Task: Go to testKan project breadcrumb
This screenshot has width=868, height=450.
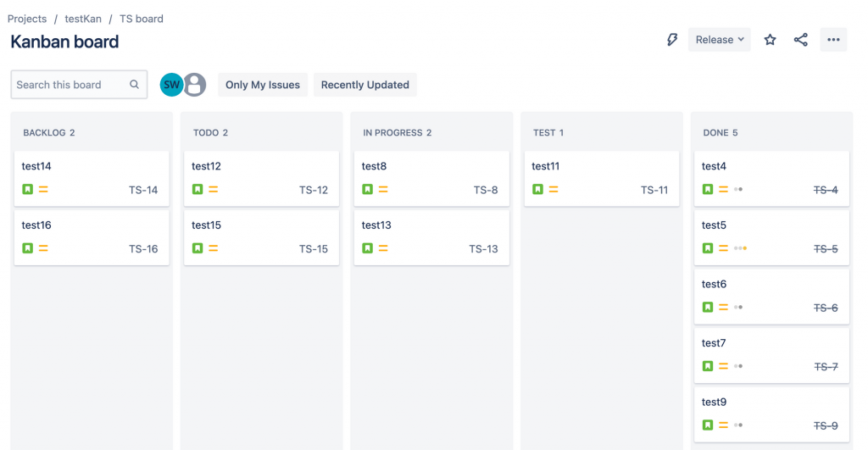Action: tap(83, 19)
